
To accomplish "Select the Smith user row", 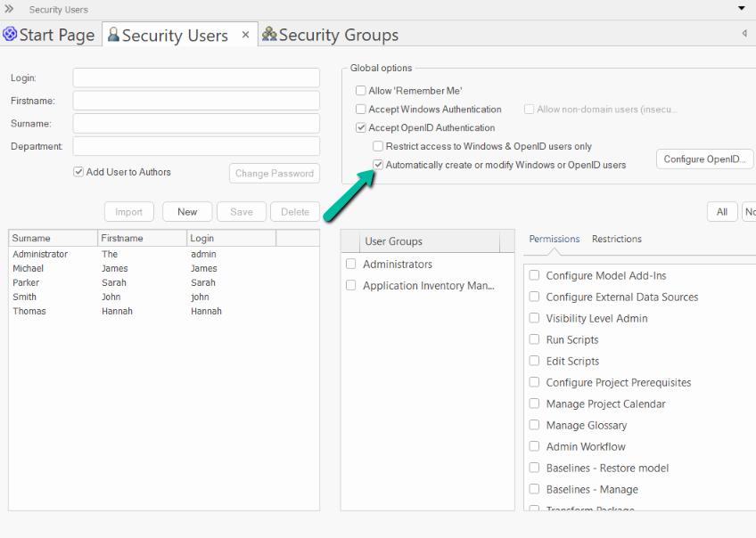I will (x=164, y=297).
